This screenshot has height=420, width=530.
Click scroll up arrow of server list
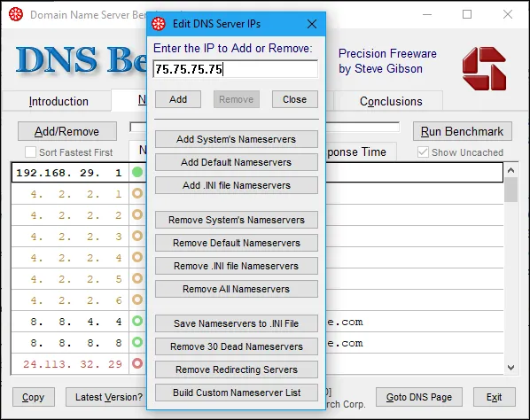click(x=511, y=170)
